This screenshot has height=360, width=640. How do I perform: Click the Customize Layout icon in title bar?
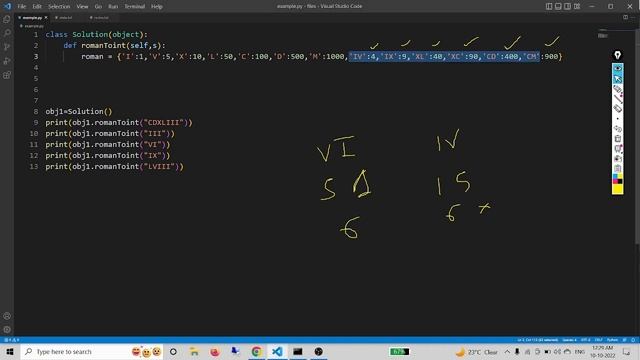[x=577, y=6]
